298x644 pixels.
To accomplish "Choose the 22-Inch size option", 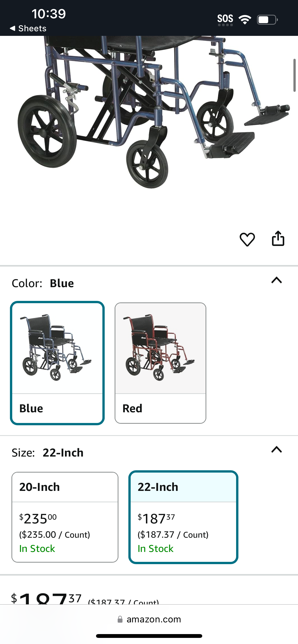I will click(x=183, y=517).
